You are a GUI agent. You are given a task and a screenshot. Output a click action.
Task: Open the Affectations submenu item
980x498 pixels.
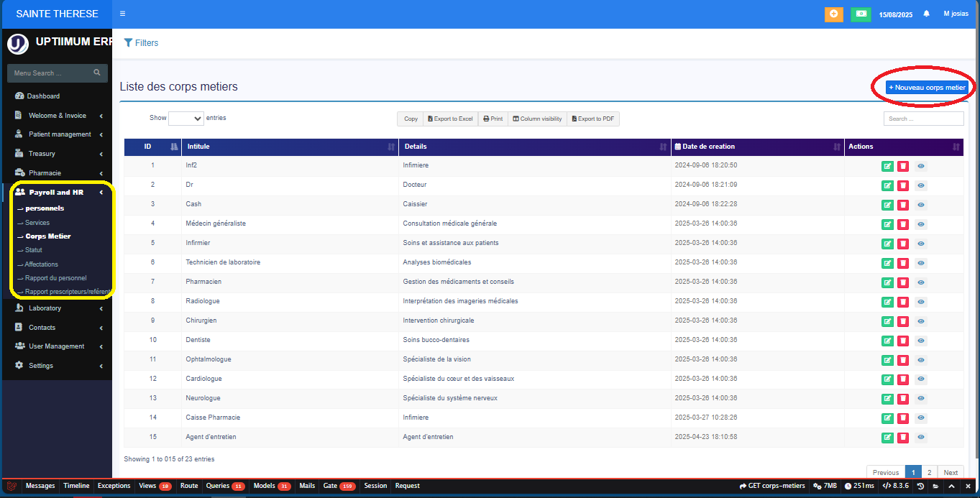[x=41, y=264]
